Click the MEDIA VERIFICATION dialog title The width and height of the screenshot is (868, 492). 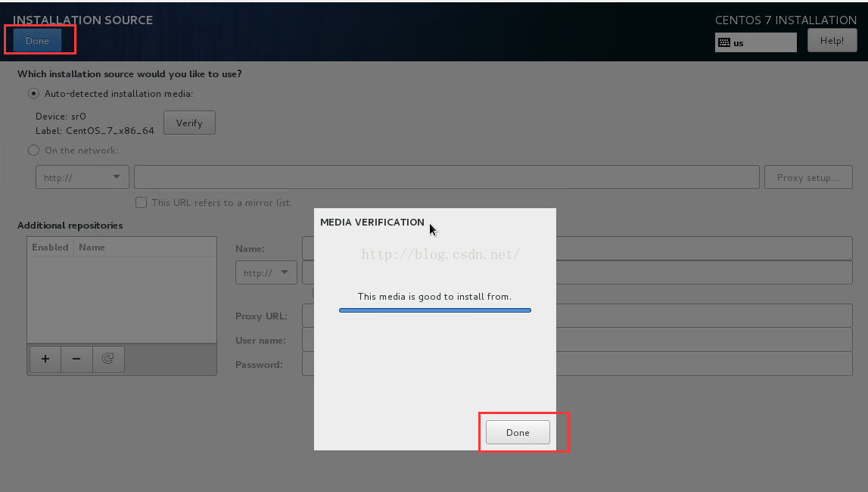pos(372,222)
